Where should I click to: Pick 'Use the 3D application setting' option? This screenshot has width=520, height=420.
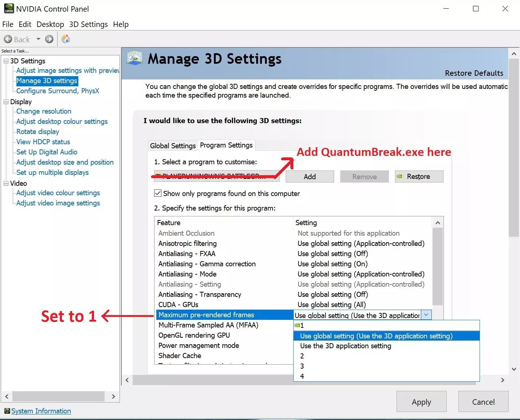click(x=386, y=346)
